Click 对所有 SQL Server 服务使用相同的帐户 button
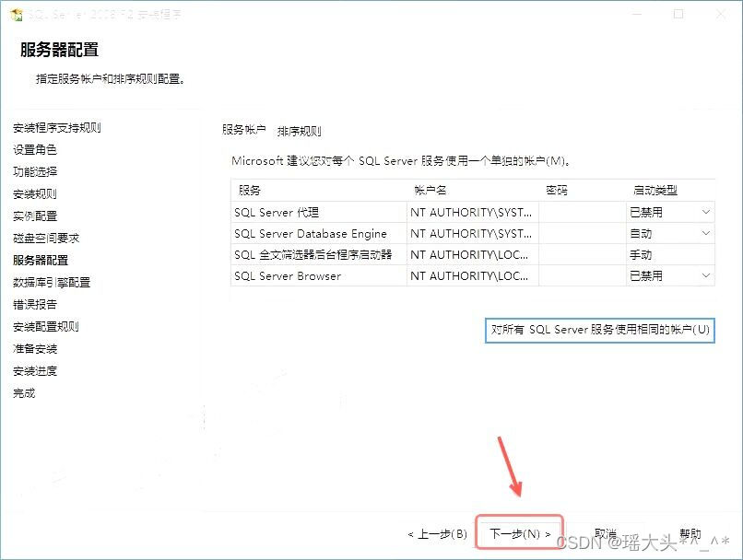The width and height of the screenshot is (743, 560). 600,330
